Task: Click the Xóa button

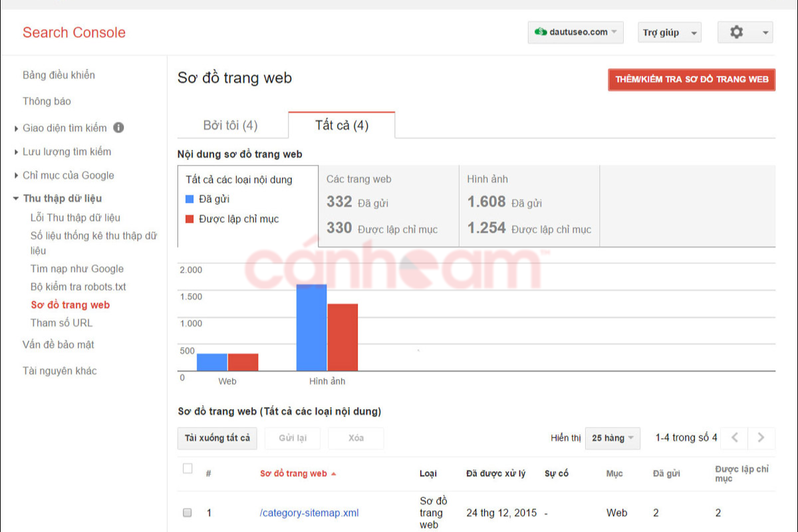Action: 356,438
